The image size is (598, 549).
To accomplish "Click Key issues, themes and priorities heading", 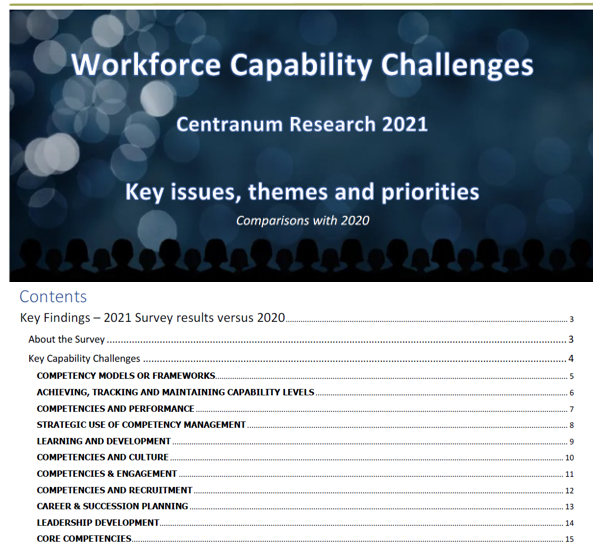I will (302, 192).
